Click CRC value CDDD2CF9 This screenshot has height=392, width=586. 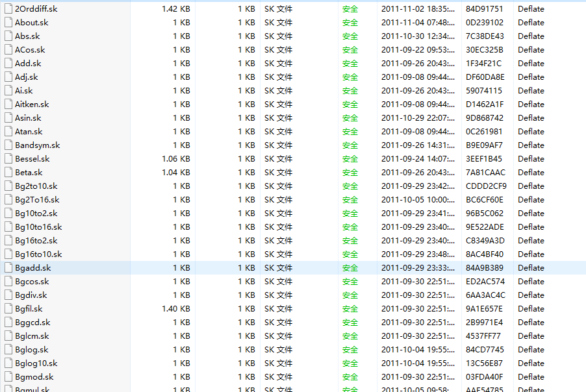tap(486, 186)
